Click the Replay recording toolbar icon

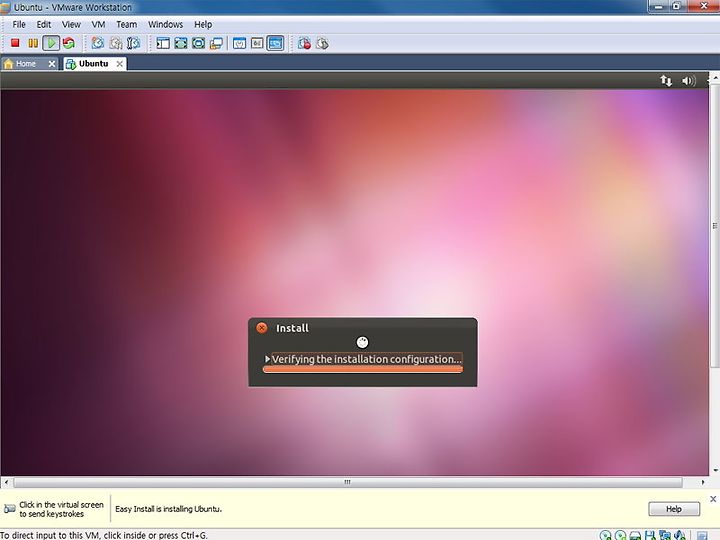(322, 43)
